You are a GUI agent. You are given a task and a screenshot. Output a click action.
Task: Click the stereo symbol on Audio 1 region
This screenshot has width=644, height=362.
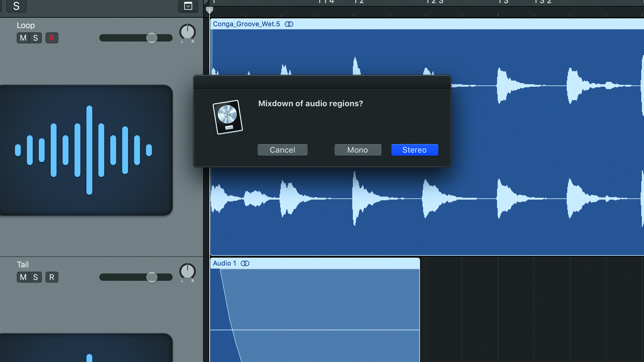[x=245, y=263]
